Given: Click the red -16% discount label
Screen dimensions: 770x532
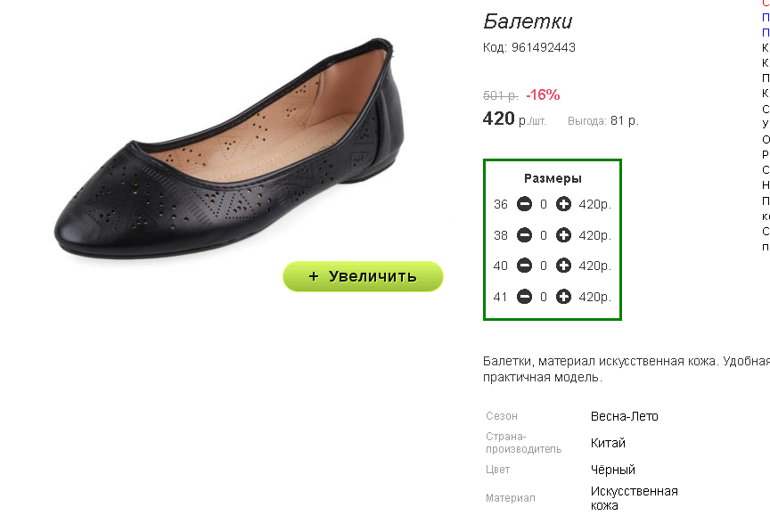Looking at the screenshot, I should point(543,94).
